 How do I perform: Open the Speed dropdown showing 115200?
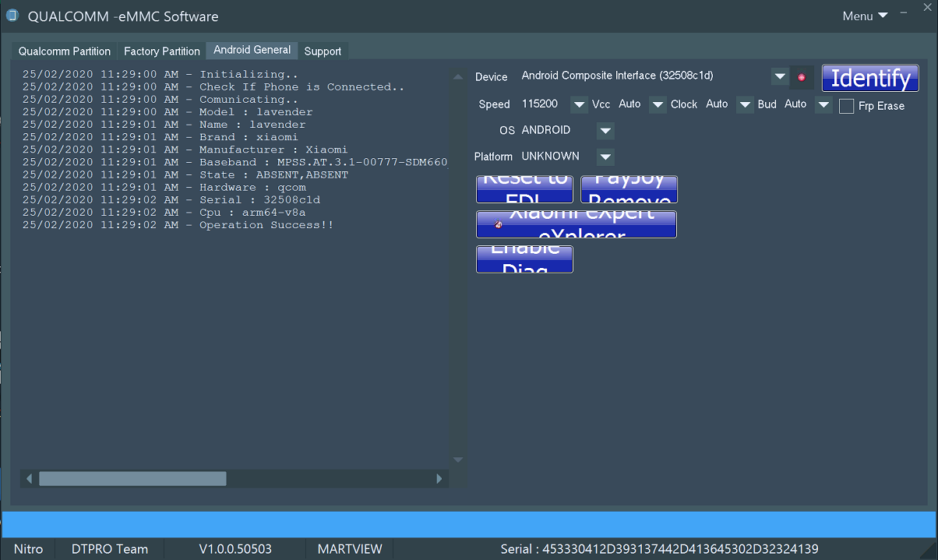579,104
